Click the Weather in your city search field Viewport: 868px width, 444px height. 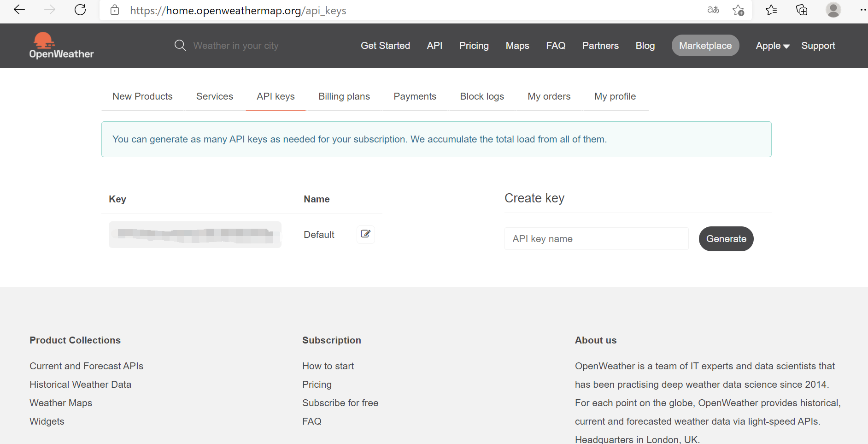coord(236,46)
